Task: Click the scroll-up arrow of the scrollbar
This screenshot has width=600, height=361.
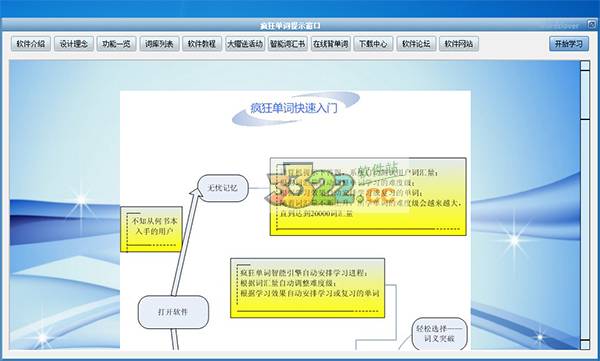Action: click(585, 65)
